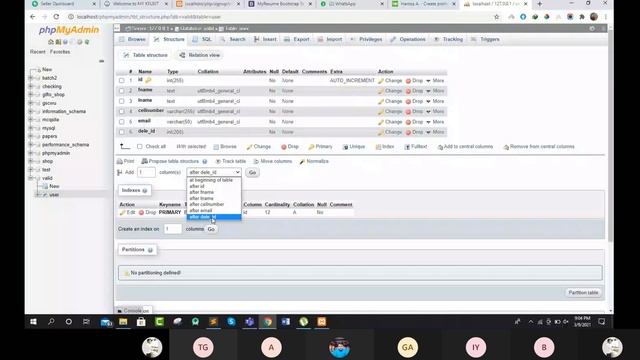Click the taskbar search magnifier icon
Image resolution: width=640 pixels, height=360 pixels.
point(51,322)
